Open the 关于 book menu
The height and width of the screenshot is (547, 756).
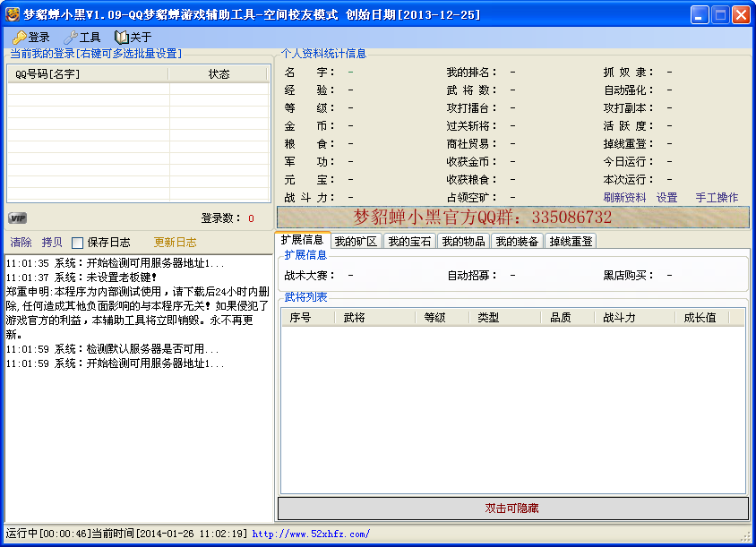(133, 37)
